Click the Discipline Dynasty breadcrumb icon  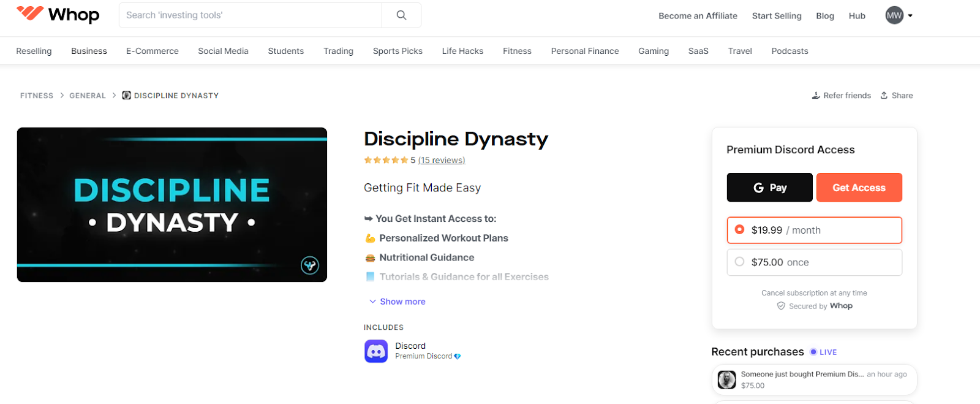click(127, 95)
